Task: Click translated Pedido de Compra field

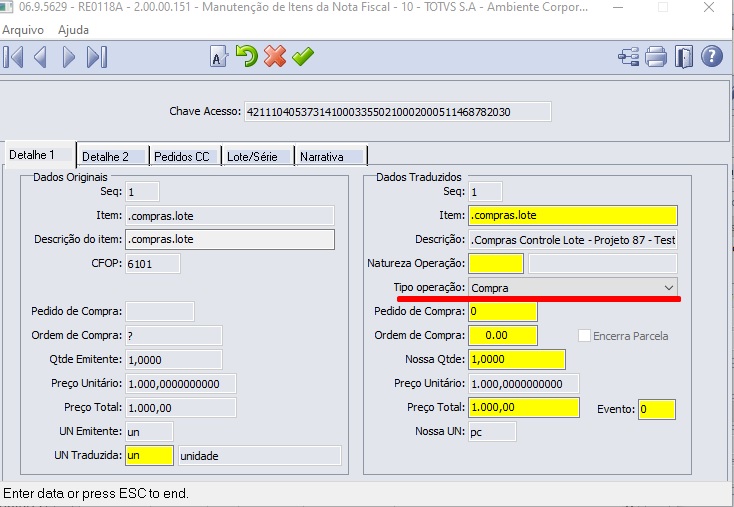Action: click(x=503, y=311)
